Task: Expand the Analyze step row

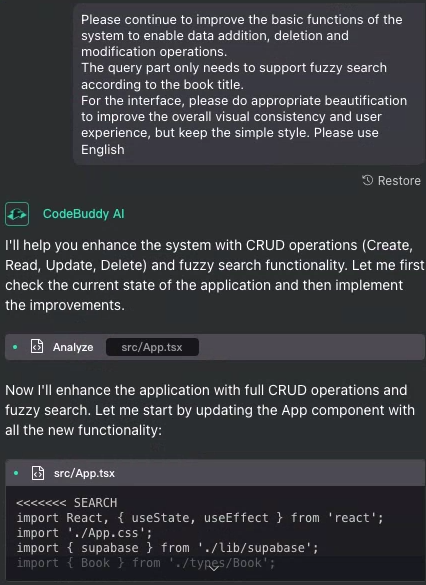Action: pyautogui.click(x=215, y=347)
